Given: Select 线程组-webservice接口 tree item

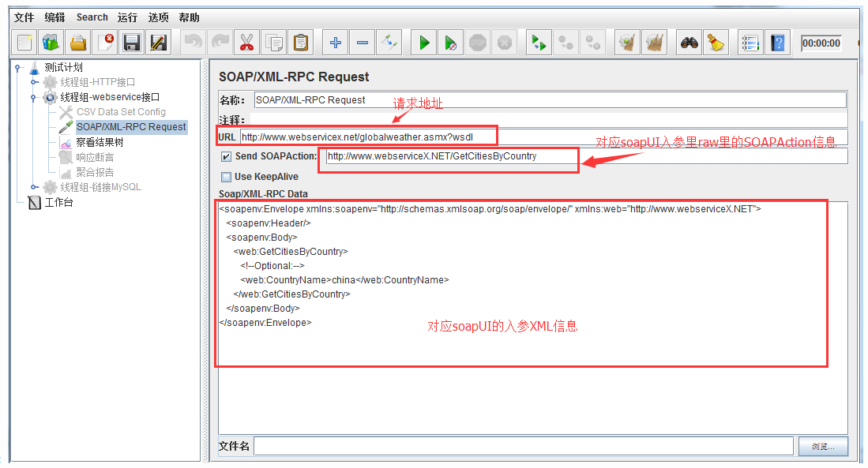Looking at the screenshot, I should click(110, 97).
